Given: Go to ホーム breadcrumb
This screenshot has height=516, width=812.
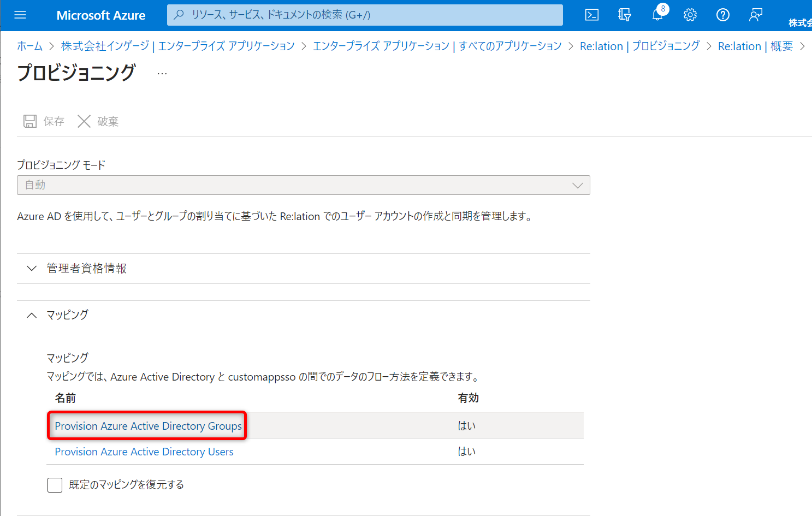Looking at the screenshot, I should (x=29, y=46).
